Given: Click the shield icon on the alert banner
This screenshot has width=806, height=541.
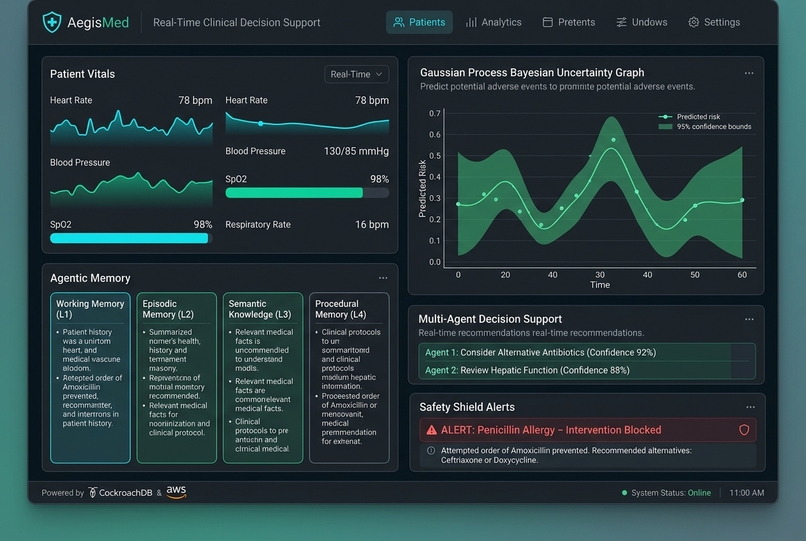Looking at the screenshot, I should tap(744, 430).
